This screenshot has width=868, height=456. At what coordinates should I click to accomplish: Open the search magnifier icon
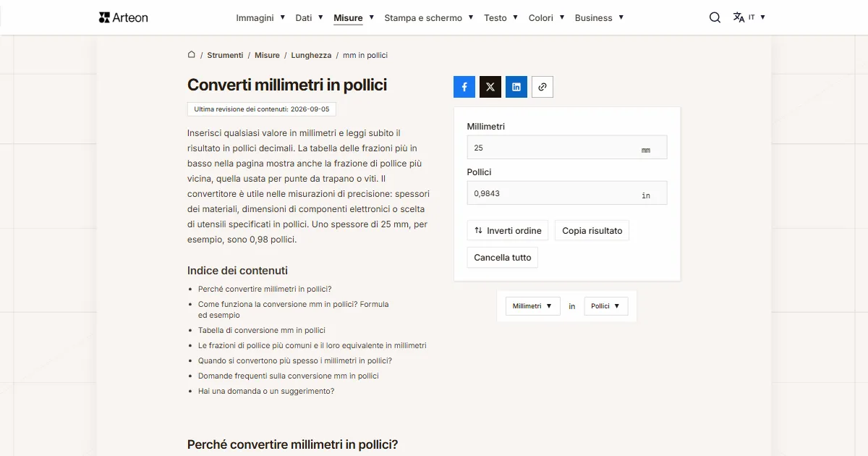(715, 17)
